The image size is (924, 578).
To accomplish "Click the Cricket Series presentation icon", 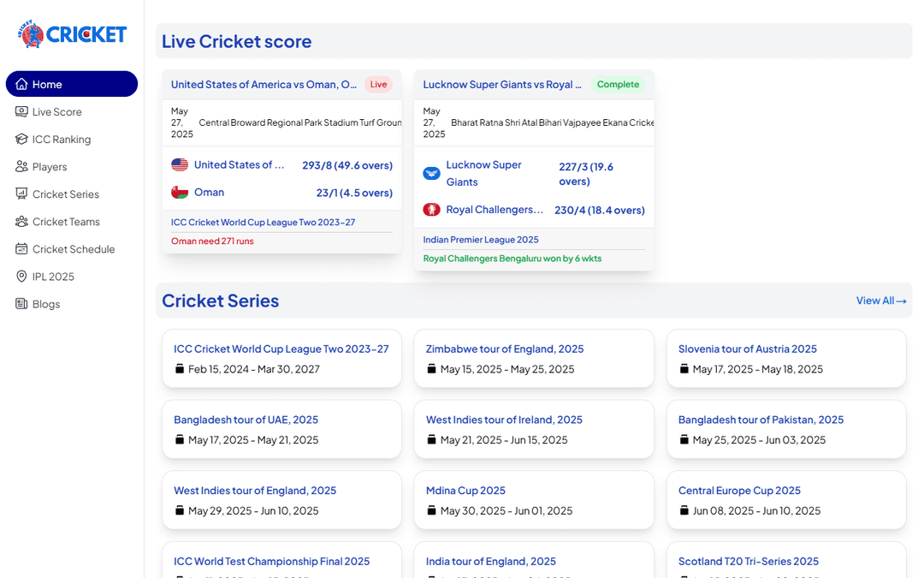I will [21, 194].
